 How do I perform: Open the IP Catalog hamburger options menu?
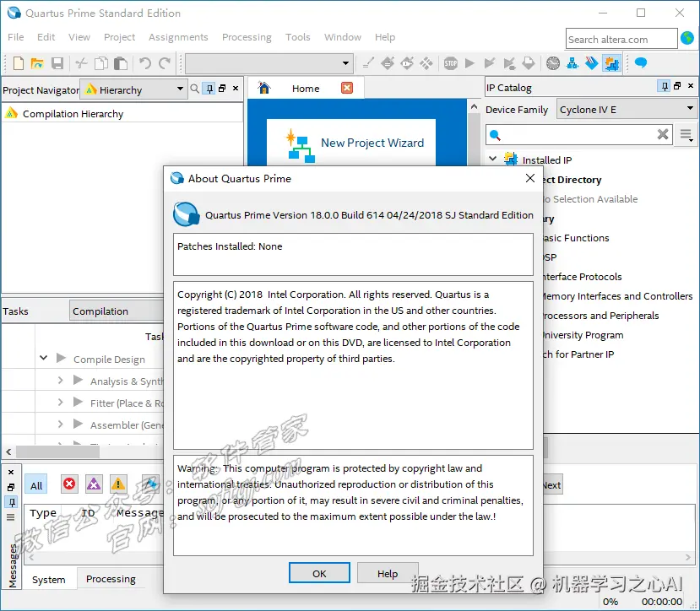click(686, 134)
